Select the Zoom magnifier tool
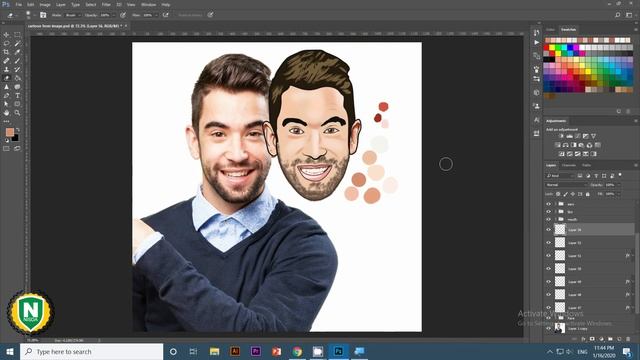The image size is (640, 360). coord(17,113)
